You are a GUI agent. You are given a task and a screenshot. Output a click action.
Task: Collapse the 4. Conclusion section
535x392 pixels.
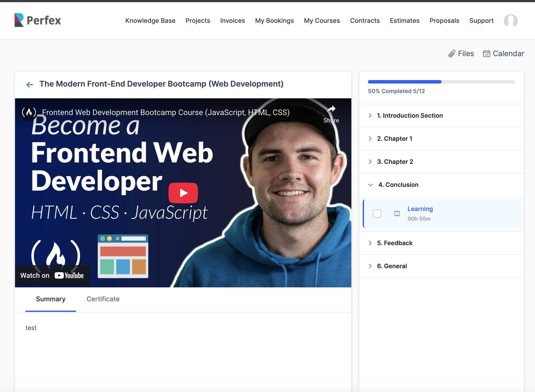click(x=398, y=185)
